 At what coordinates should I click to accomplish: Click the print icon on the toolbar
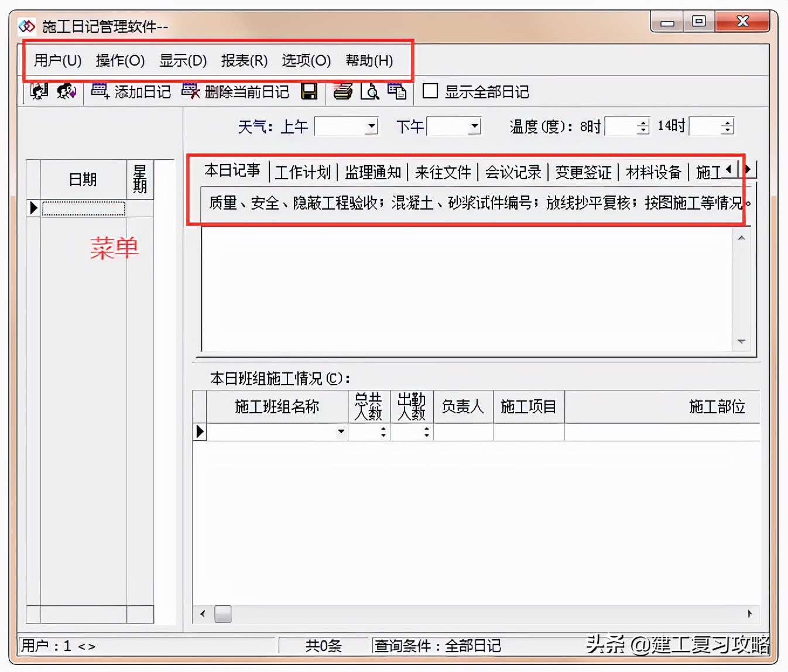point(343,91)
